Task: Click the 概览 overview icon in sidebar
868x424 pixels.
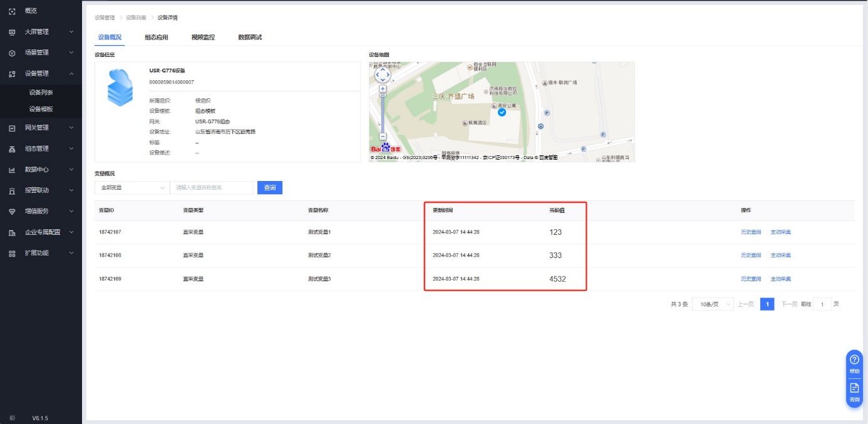Action: tap(12, 11)
